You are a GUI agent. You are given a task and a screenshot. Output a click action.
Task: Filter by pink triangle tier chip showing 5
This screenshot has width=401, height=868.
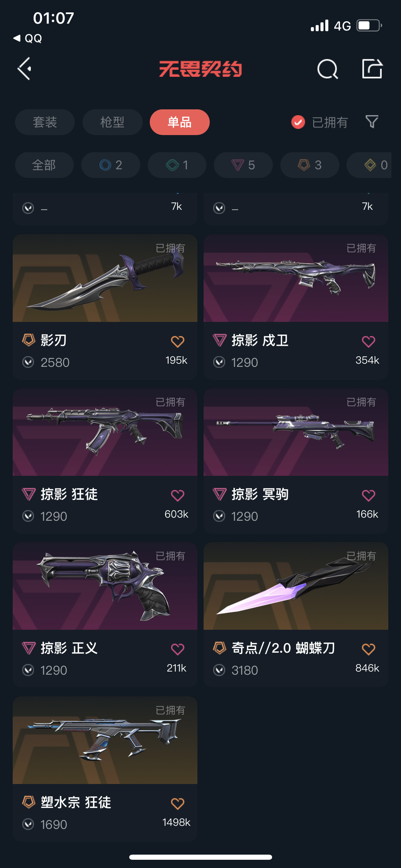tap(243, 165)
